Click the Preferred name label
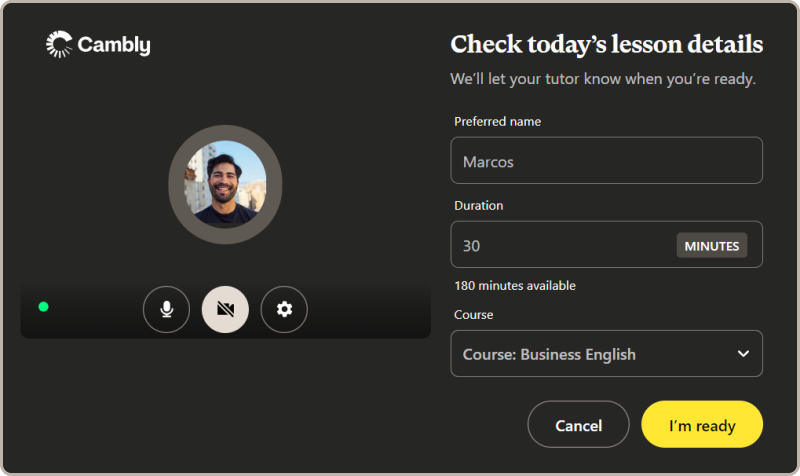Screen dimensions: 800x476 point(497,122)
